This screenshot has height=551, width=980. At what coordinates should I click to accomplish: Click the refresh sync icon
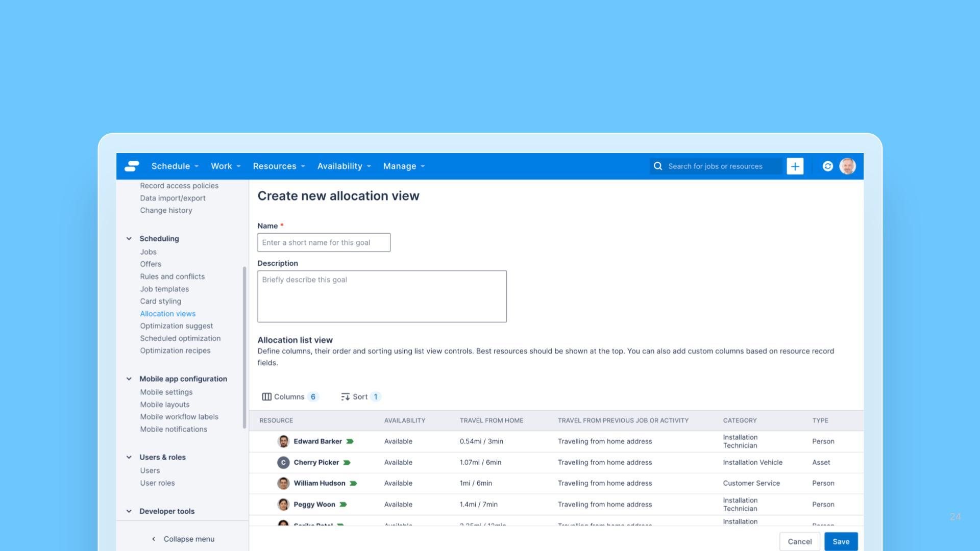coord(827,166)
